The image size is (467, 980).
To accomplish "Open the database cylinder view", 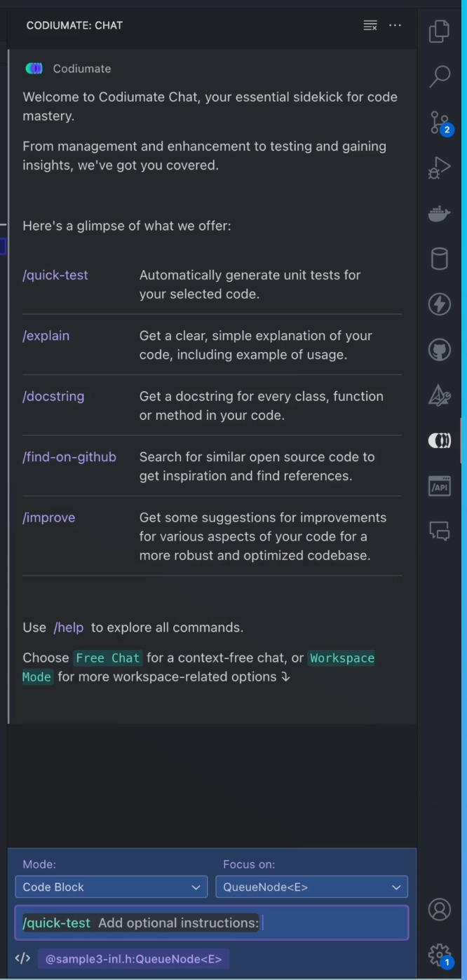I will (440, 259).
